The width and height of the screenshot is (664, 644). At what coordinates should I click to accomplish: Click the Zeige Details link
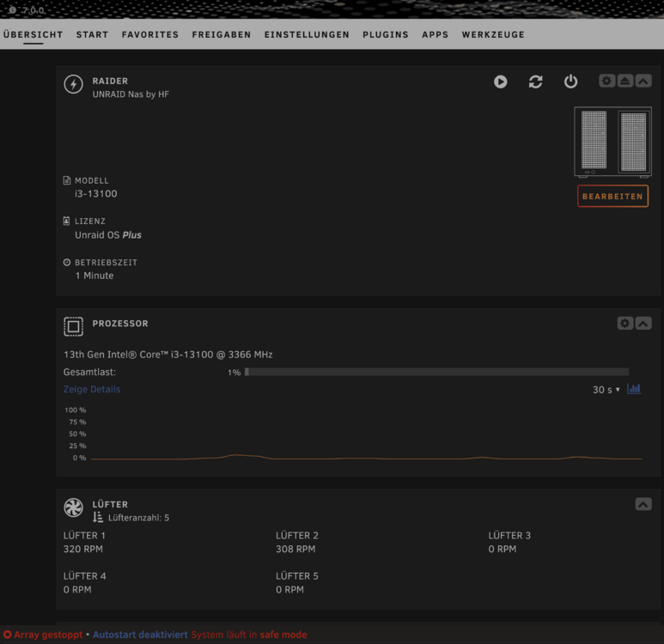click(x=92, y=389)
